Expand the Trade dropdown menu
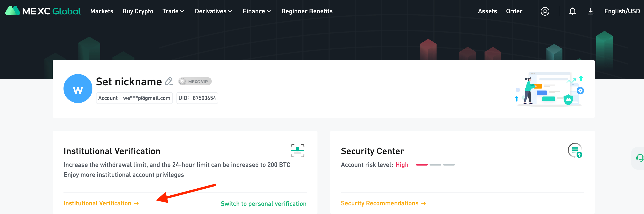644x214 pixels. 173,11
